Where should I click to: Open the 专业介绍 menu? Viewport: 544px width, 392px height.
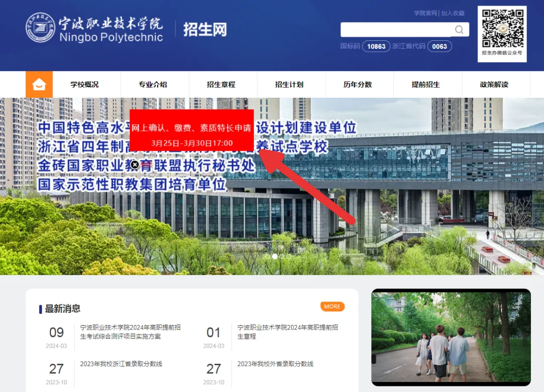point(153,85)
